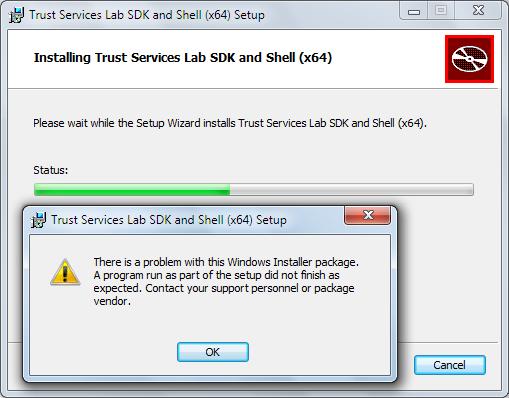Minimize the Setup wizard window
The image size is (509, 398).
tap(414, 12)
